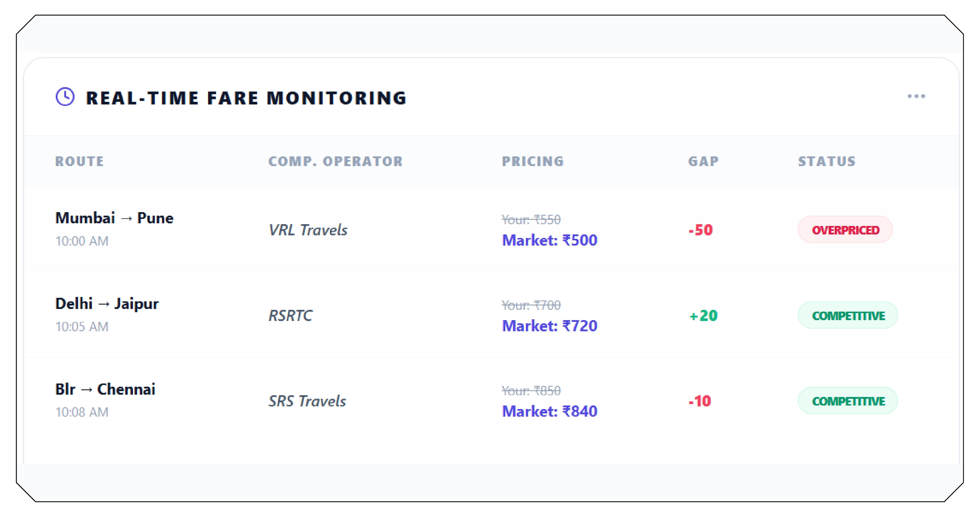Open the Mumbai to Pune route entry
Image resolution: width=980 pixels, height=517 pixels.
tap(114, 218)
